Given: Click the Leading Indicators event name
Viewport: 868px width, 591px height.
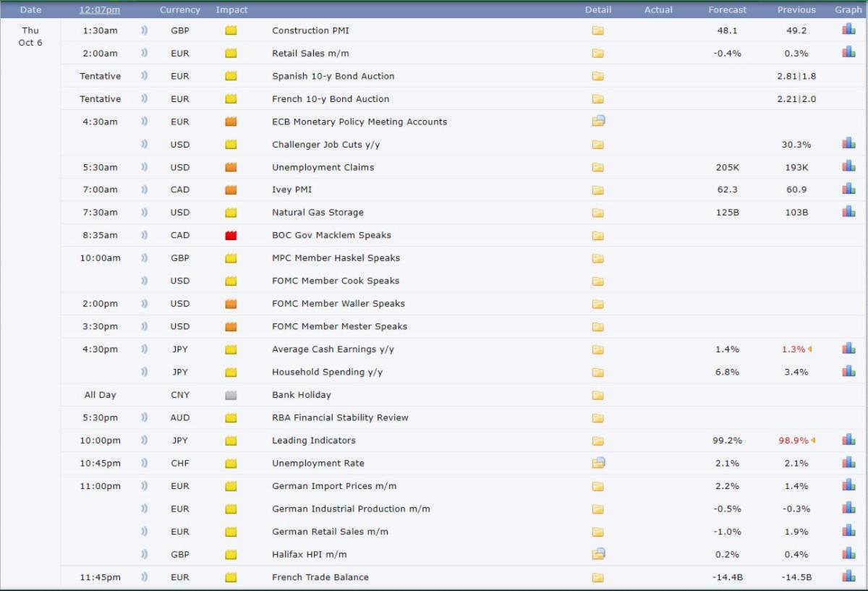Looking at the screenshot, I should pyautogui.click(x=313, y=441).
